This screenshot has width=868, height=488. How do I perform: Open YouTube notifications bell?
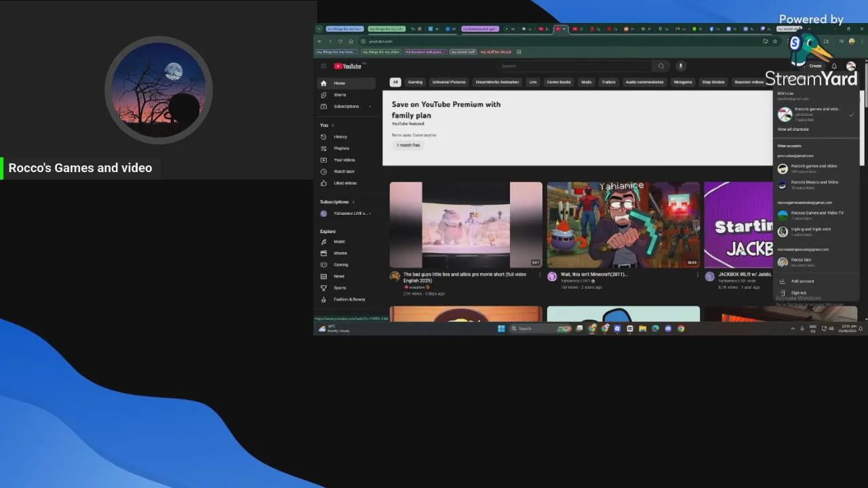(x=834, y=66)
